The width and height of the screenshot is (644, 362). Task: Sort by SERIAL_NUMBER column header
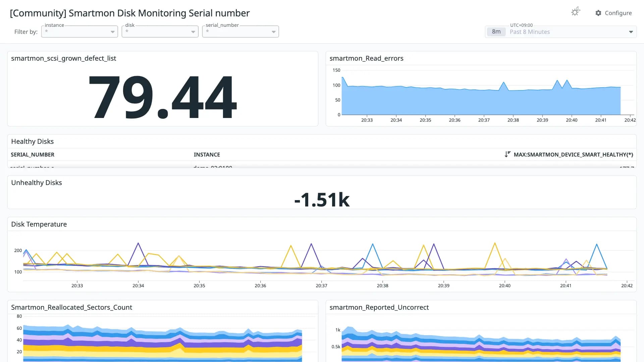coord(33,155)
